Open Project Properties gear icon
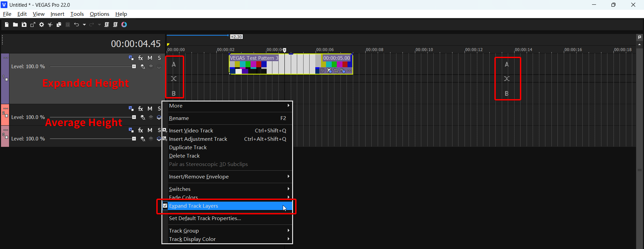The image size is (644, 249). [x=42, y=25]
